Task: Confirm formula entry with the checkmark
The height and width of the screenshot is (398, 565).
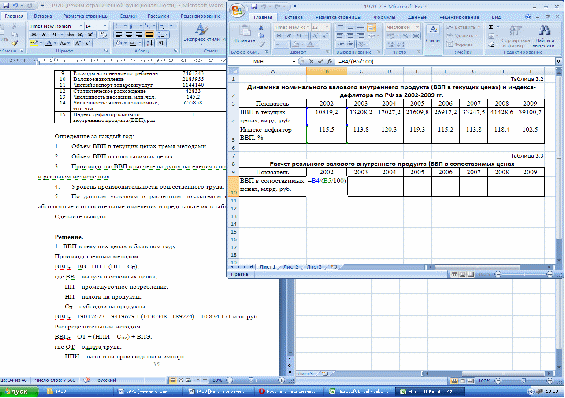Action: click(320, 62)
